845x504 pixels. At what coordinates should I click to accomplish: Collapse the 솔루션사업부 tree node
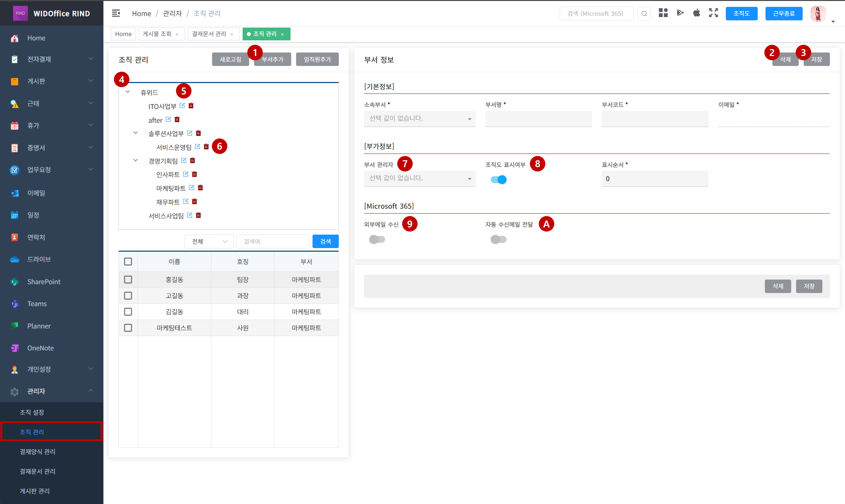[x=135, y=133]
